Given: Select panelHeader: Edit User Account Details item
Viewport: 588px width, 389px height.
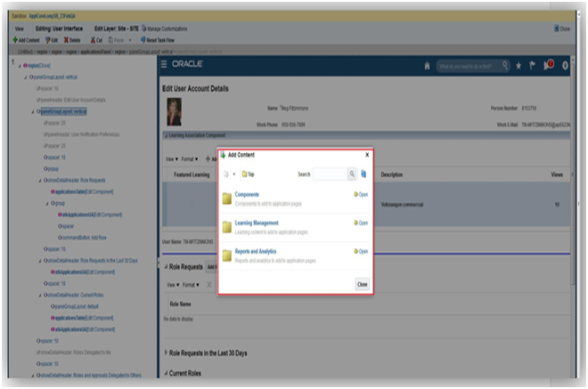Looking at the screenshot, I should tap(71, 100).
